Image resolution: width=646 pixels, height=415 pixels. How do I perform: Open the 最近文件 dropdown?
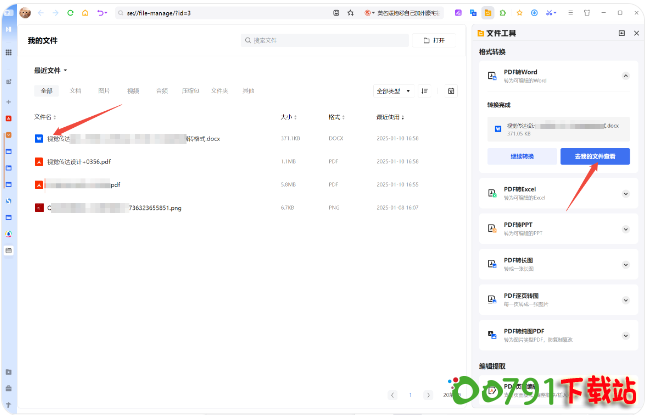pos(51,71)
